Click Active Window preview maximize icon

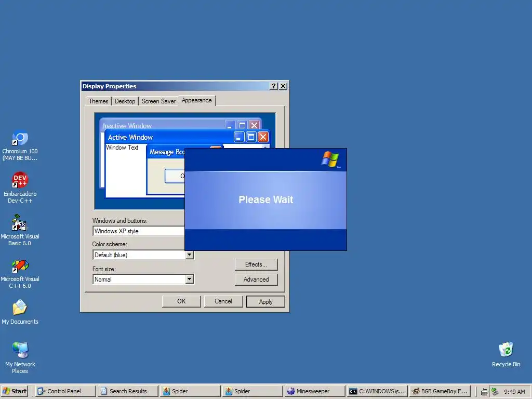point(251,137)
